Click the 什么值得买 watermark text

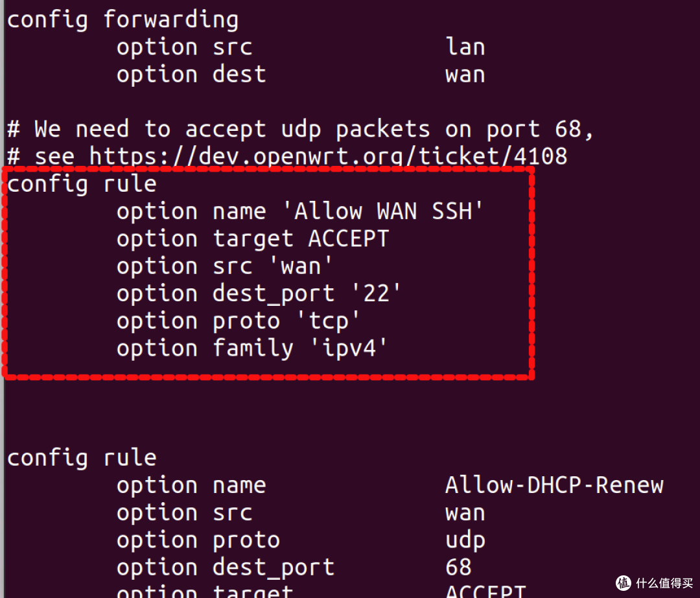tap(664, 582)
